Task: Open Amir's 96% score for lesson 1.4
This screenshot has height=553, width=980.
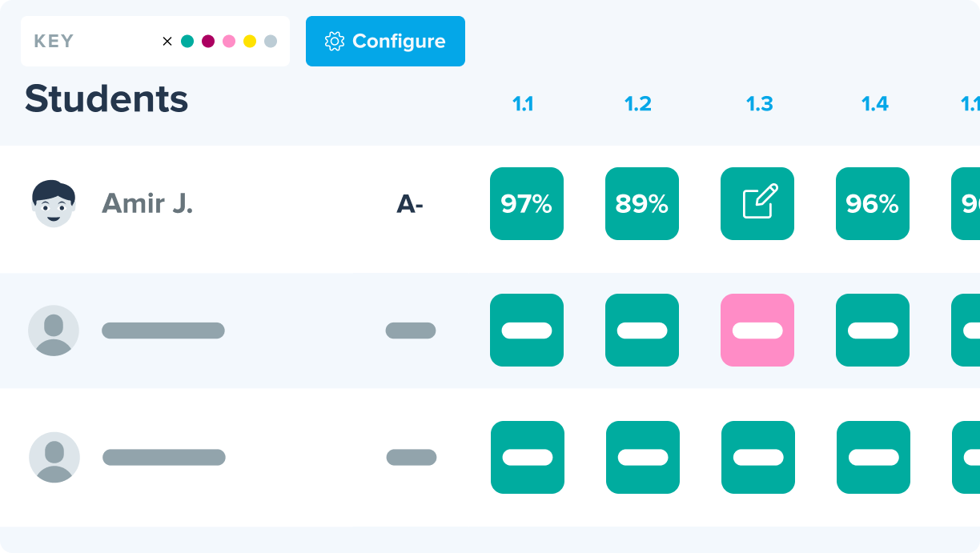Action: tap(873, 204)
